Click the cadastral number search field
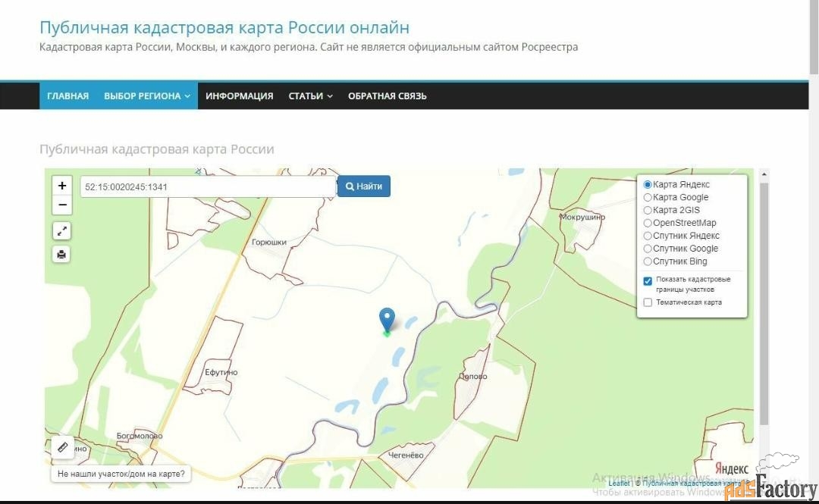The image size is (819, 504). pos(208,186)
